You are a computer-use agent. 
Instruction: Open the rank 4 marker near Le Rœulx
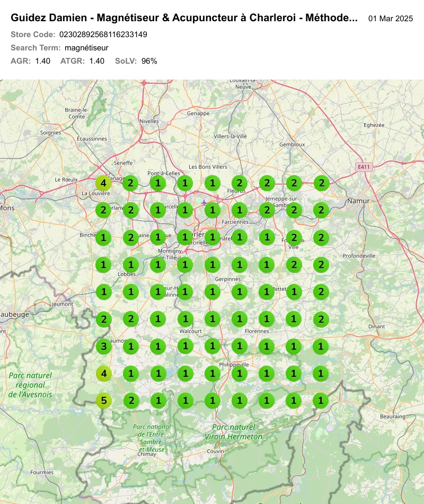pyautogui.click(x=103, y=183)
